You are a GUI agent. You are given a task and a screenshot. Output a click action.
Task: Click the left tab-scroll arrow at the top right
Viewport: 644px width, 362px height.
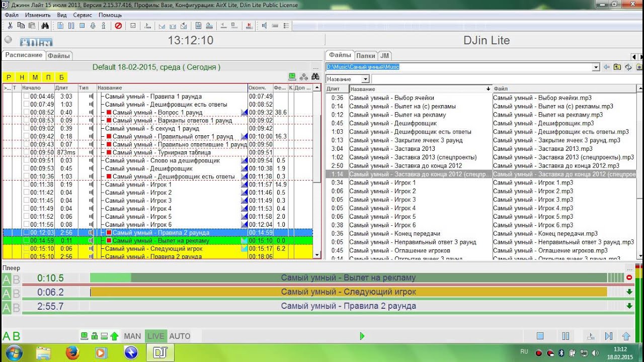coord(633,57)
